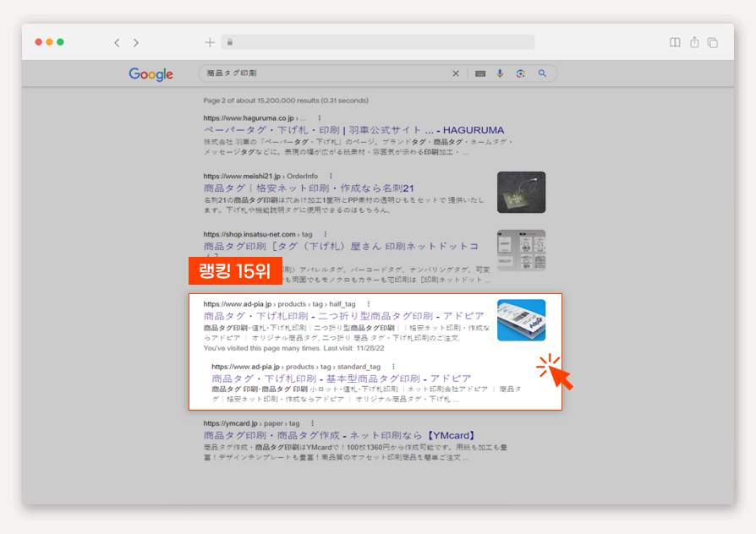Click the 'You've visited this page many times' note
This screenshot has height=534, width=756.
(x=293, y=348)
